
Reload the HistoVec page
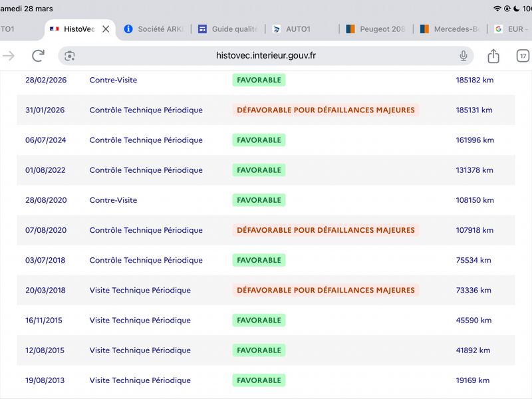(38, 56)
